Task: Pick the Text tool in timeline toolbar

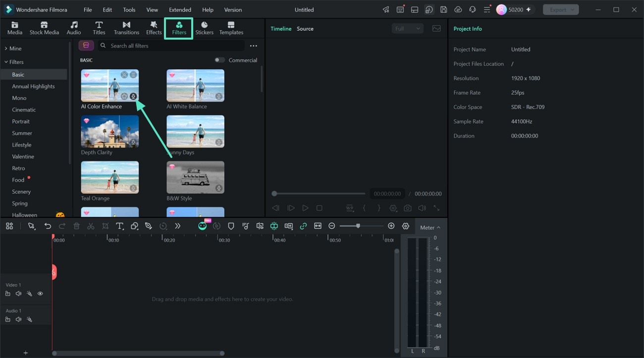Action: tap(119, 226)
